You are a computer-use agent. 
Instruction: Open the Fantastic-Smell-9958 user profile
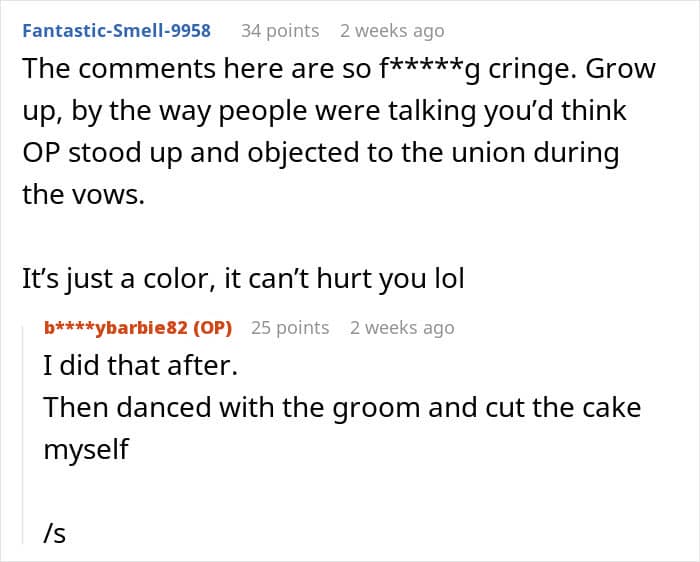coord(117,31)
